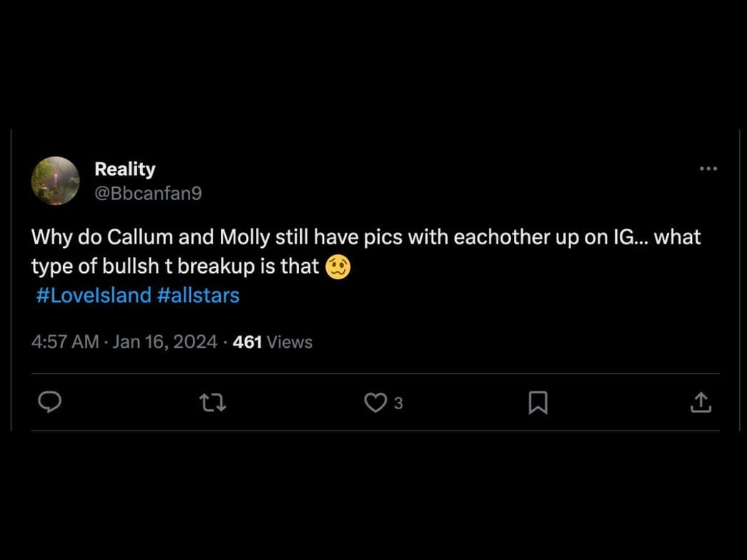Screen dimensions: 747x560
Task: Open the more options menu
Action: pos(708,169)
